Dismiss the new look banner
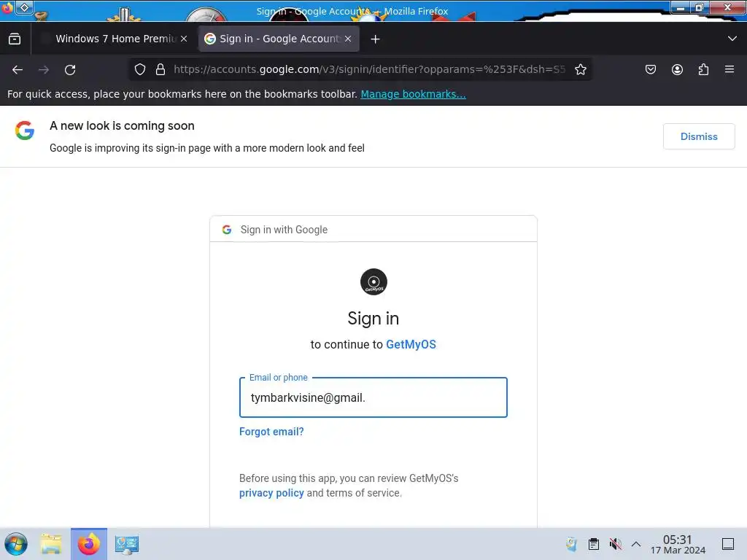 point(699,136)
